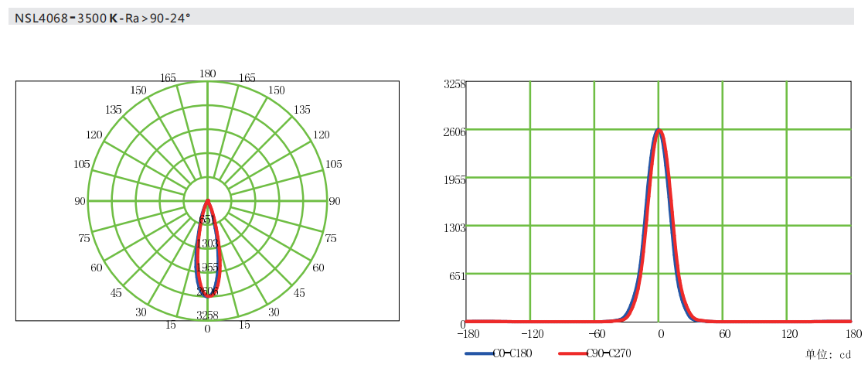This screenshot has height=365, width=868.
Task: Click the left-side 45 polar angle label
Action: (116, 292)
